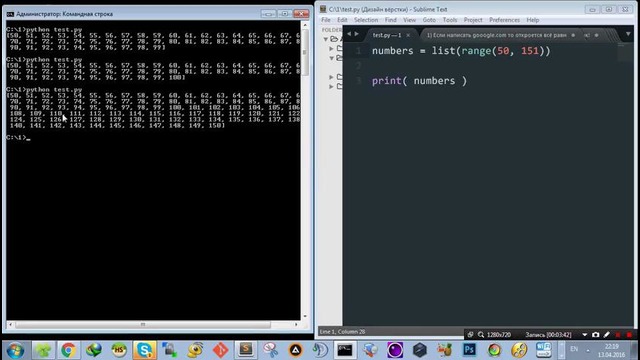Open the Help menu in Sublime Text

click(x=533, y=20)
